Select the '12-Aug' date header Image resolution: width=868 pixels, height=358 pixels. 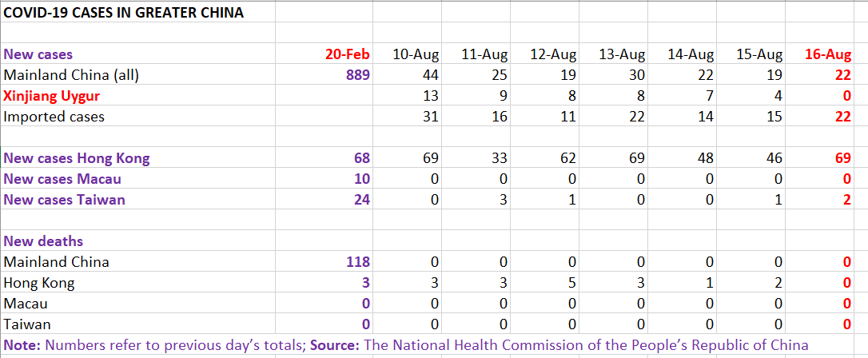553,54
